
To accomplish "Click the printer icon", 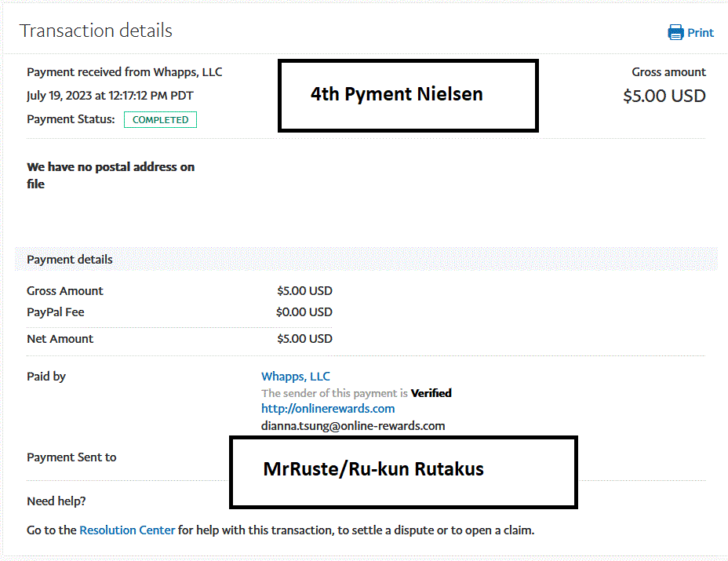I will point(675,32).
